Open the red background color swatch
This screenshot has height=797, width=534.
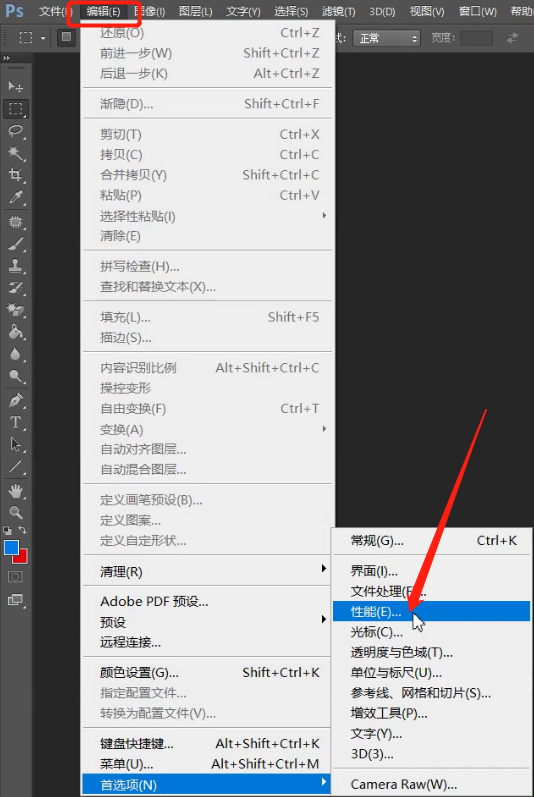22,558
